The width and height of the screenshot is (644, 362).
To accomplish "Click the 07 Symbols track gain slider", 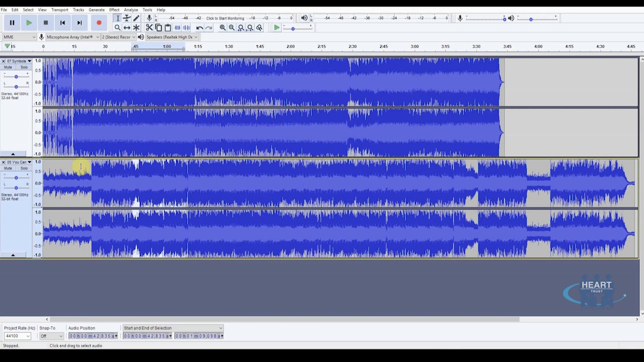I will (16, 76).
